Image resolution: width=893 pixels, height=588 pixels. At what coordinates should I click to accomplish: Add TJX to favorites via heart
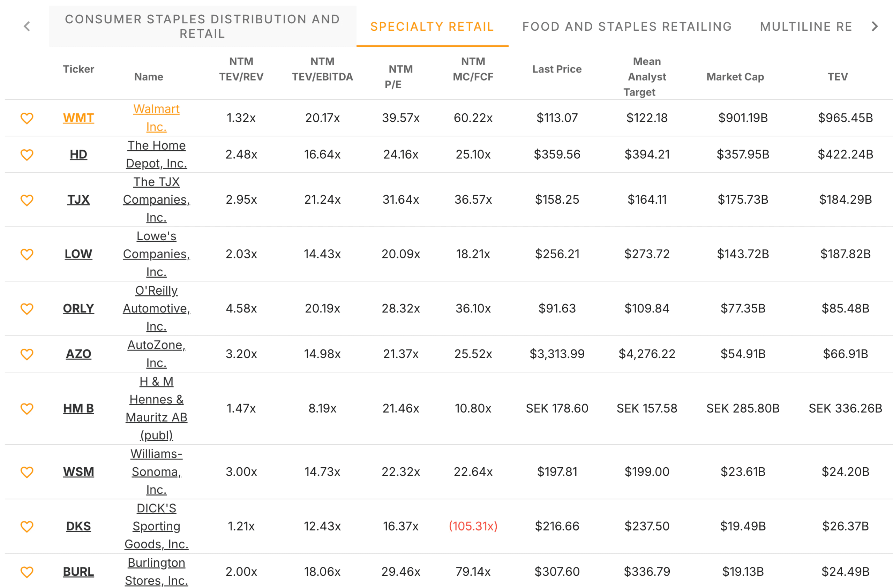[x=27, y=200]
